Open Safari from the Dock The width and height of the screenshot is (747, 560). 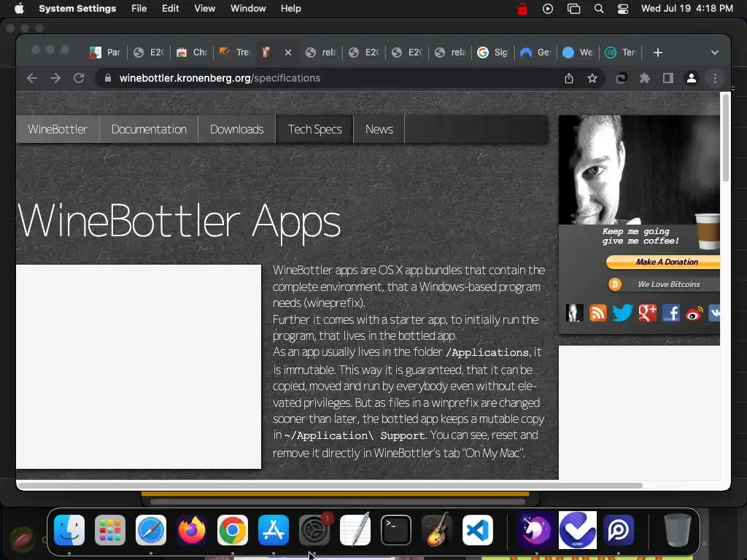tap(151, 529)
